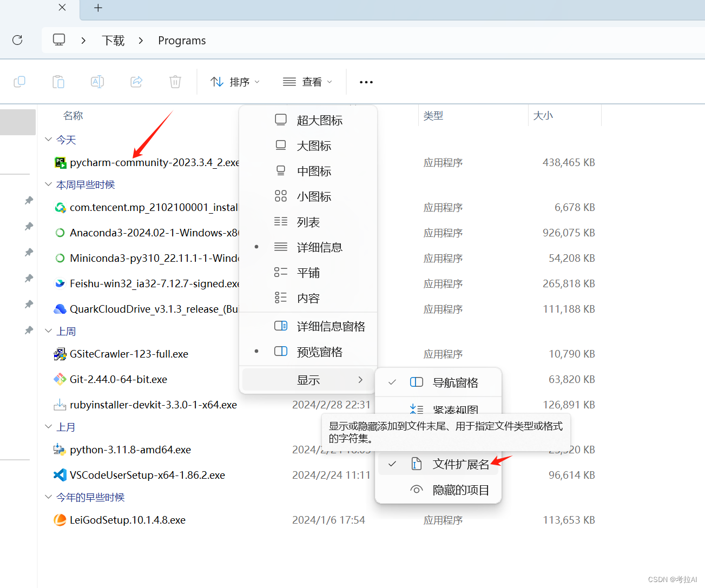The height and width of the screenshot is (588, 705).
Task: Select 小图标 view option
Action: pos(308,196)
